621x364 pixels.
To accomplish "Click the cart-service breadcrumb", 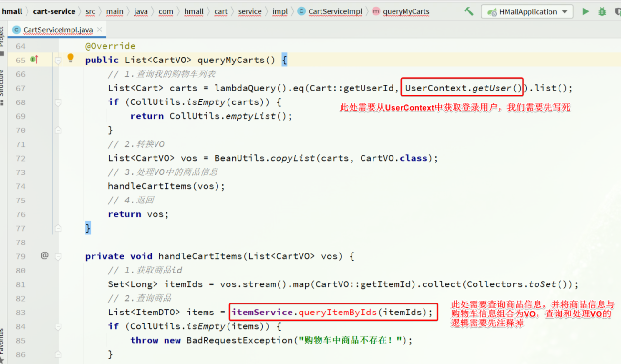I will (54, 11).
